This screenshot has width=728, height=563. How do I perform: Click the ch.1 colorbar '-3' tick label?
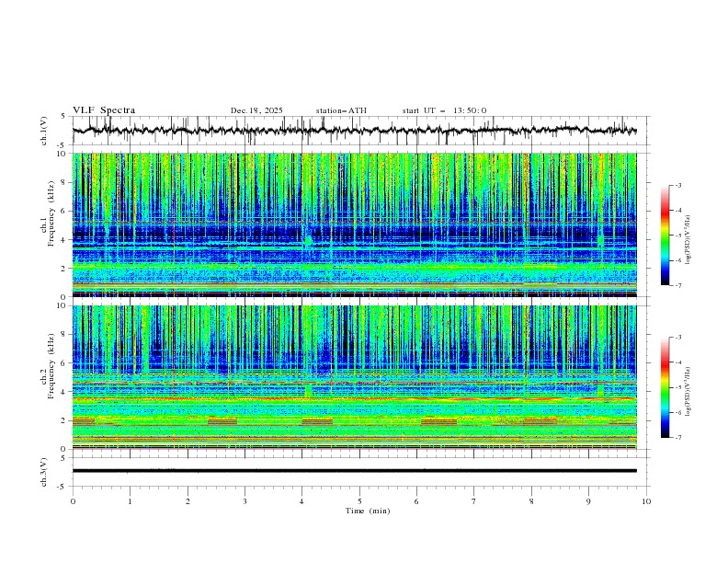click(677, 185)
